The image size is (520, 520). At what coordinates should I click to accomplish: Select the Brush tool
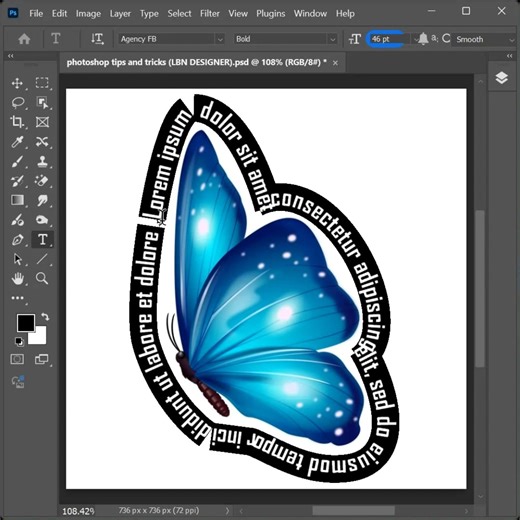click(x=17, y=161)
